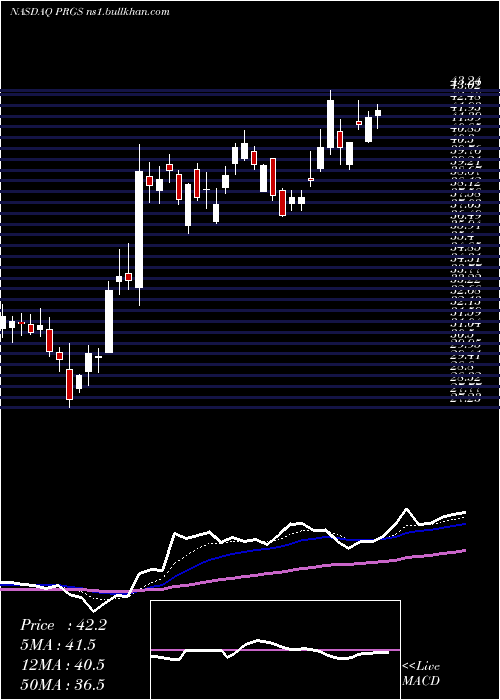The image size is (500, 700).
Task: Click the pink signal line in the MACD panel
Action: (x=275, y=650)
